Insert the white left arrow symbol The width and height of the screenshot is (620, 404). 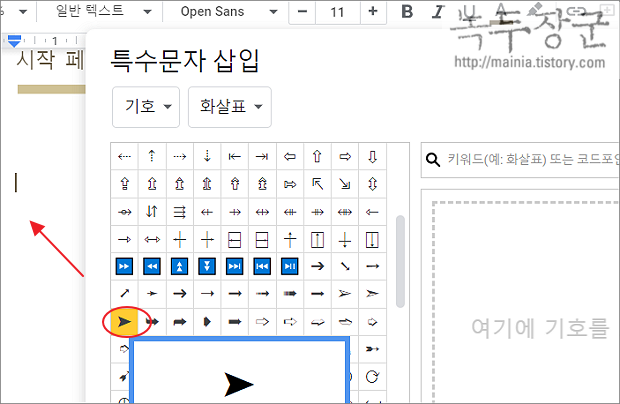pyautogui.click(x=290, y=157)
